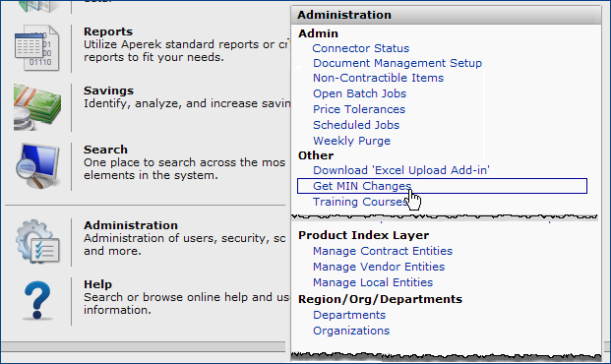Go to Organizations link
This screenshot has height=364, width=611.
coord(351,331)
